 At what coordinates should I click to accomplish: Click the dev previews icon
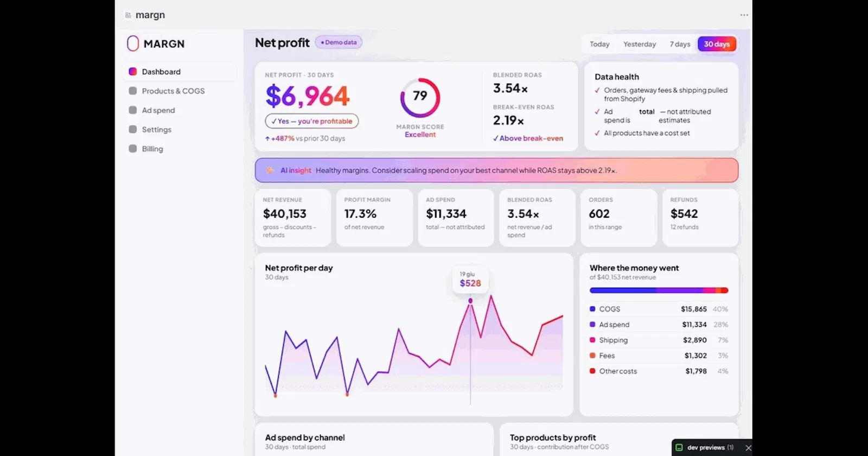click(x=679, y=448)
